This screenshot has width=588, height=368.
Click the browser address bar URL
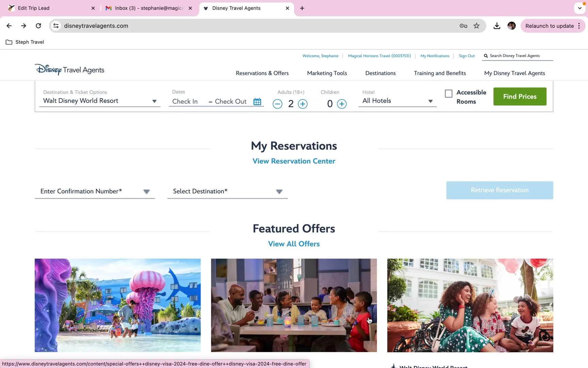[96, 26]
